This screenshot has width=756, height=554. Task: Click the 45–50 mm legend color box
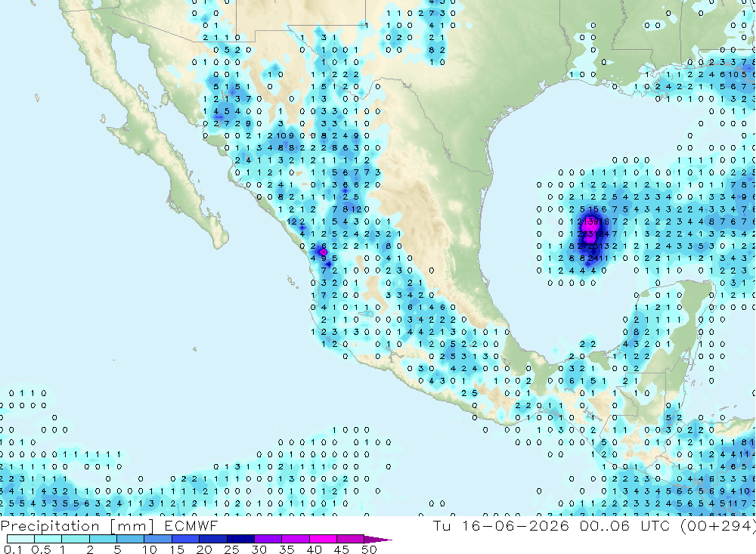pyautogui.click(x=350, y=539)
